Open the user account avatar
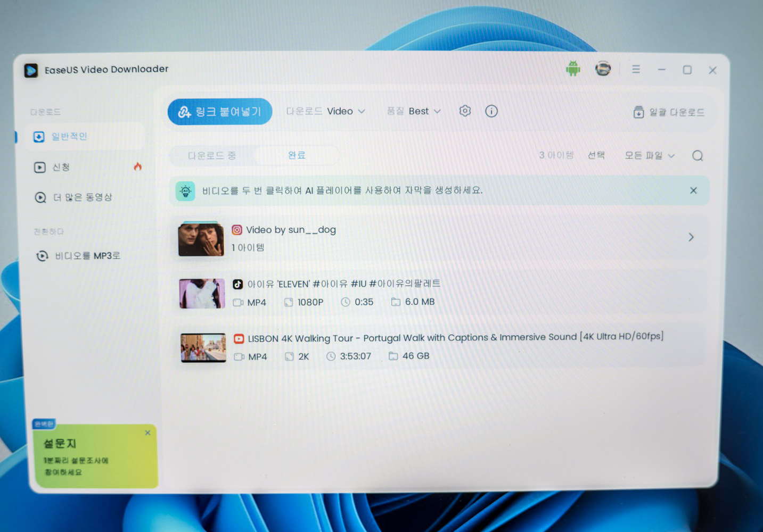The image size is (763, 532). coord(603,69)
